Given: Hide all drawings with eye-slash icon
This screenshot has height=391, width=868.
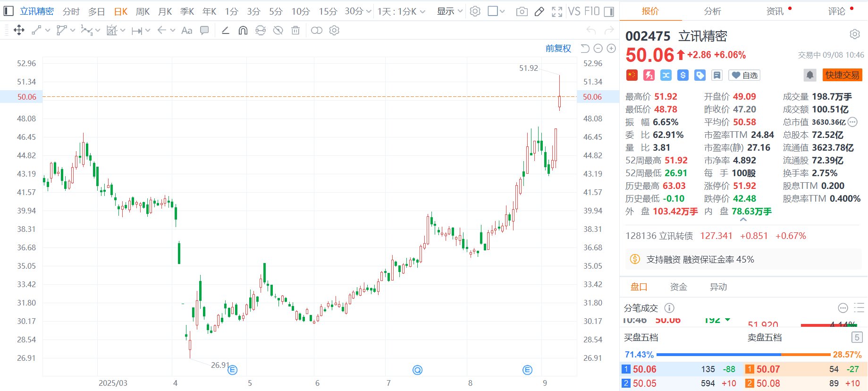Looking at the screenshot, I should 278,31.
